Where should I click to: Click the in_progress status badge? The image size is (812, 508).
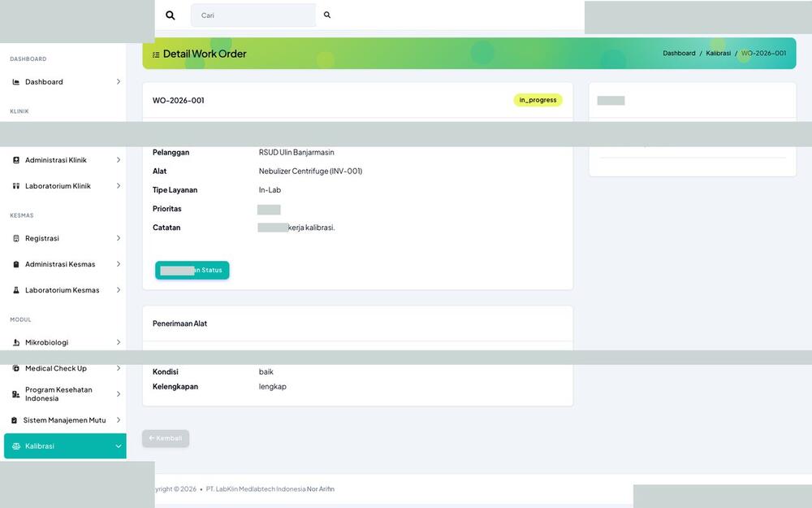pos(538,100)
